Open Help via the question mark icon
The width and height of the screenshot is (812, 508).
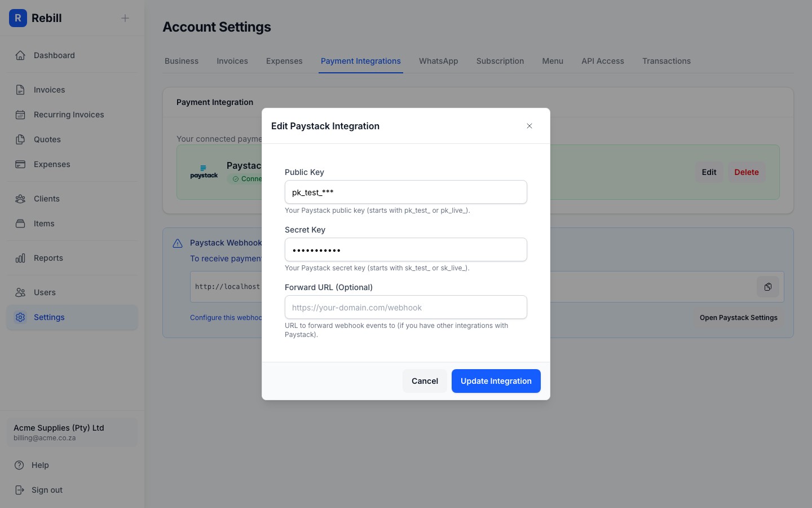coord(20,465)
